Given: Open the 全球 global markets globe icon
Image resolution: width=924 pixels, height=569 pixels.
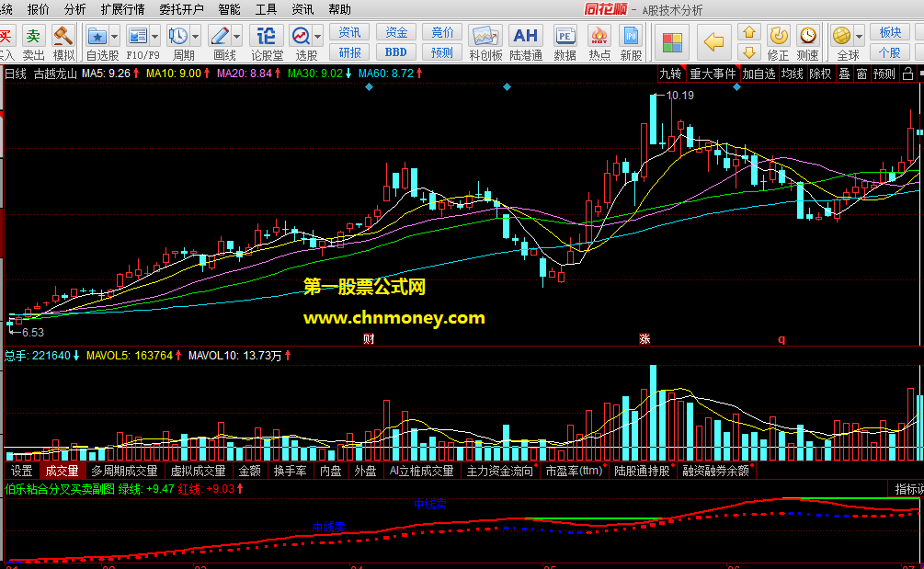Looking at the screenshot, I should point(841,37).
